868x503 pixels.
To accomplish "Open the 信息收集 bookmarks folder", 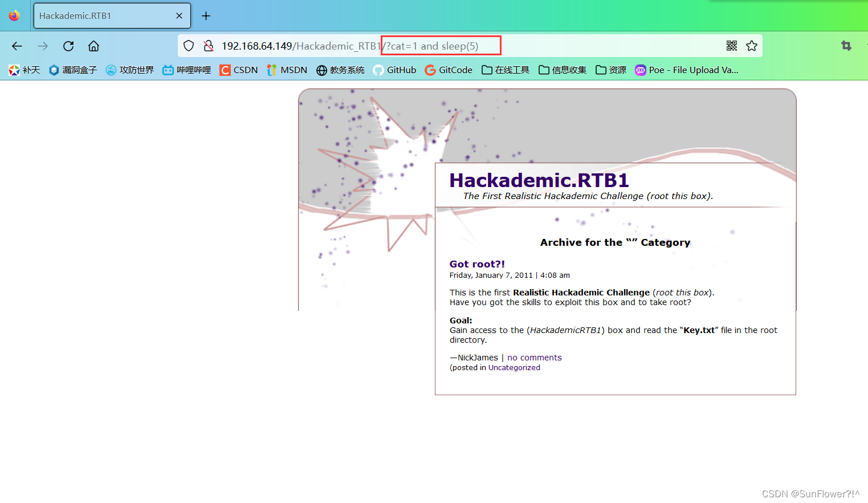I will click(562, 70).
